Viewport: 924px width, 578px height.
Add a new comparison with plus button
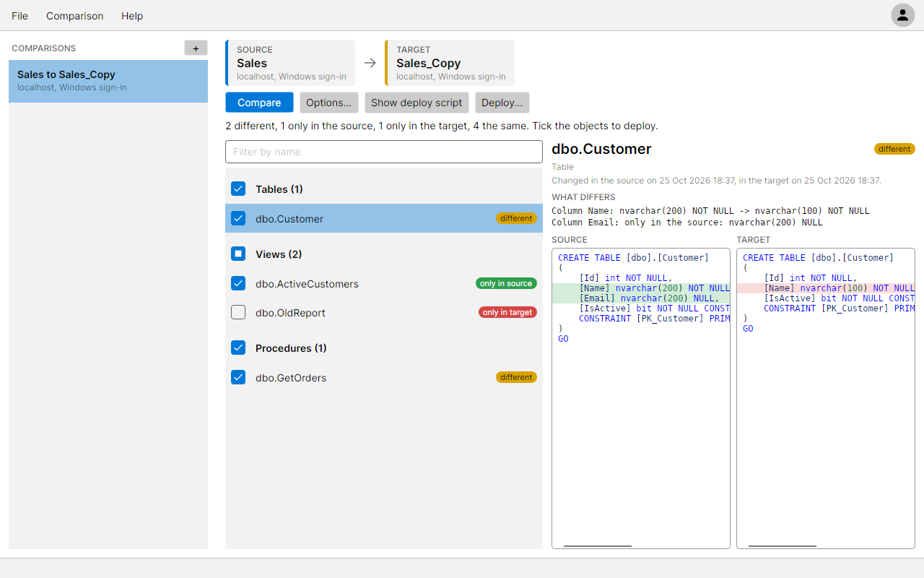coord(196,48)
